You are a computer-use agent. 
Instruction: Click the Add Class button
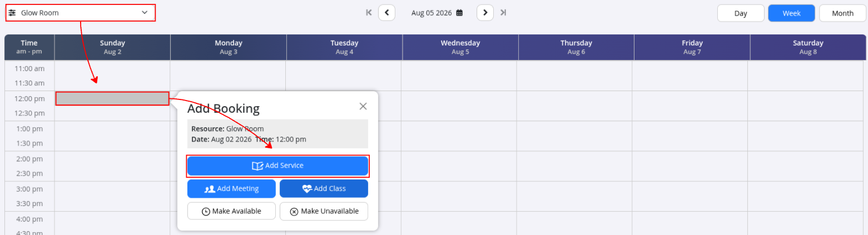pyautogui.click(x=324, y=189)
